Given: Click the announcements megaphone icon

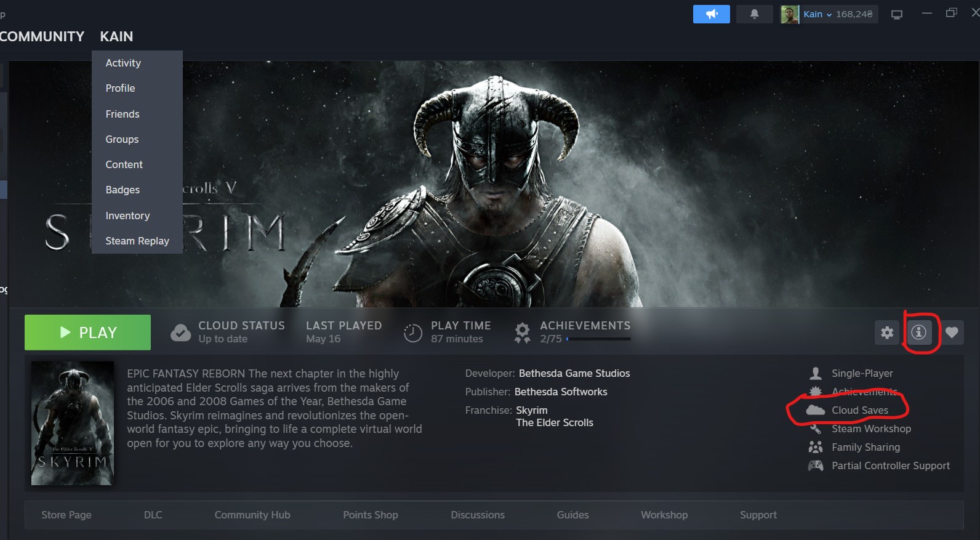Looking at the screenshot, I should 711,14.
